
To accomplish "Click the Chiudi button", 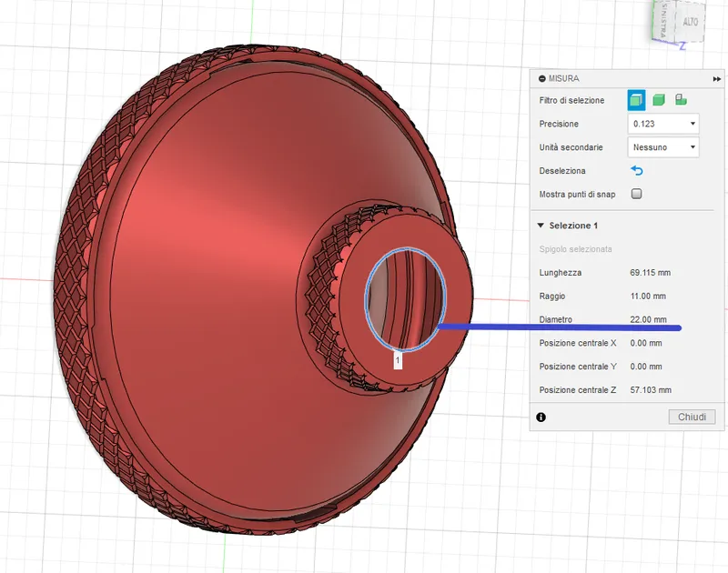I will click(x=692, y=417).
